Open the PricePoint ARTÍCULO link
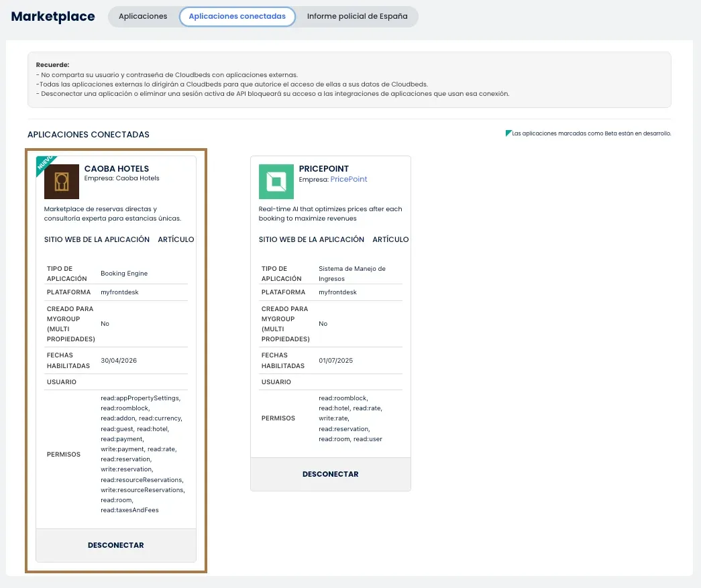This screenshot has height=588, width=701. pos(390,239)
